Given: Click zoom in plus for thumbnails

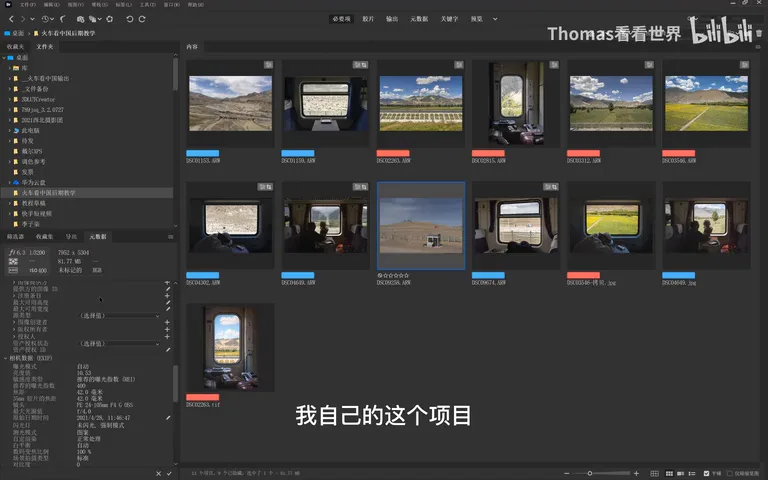Looking at the screenshot, I should click(x=636, y=473).
